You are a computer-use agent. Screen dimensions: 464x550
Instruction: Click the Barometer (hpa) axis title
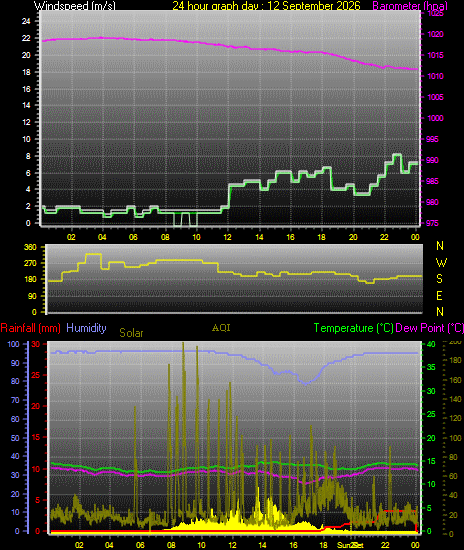(410, 6)
